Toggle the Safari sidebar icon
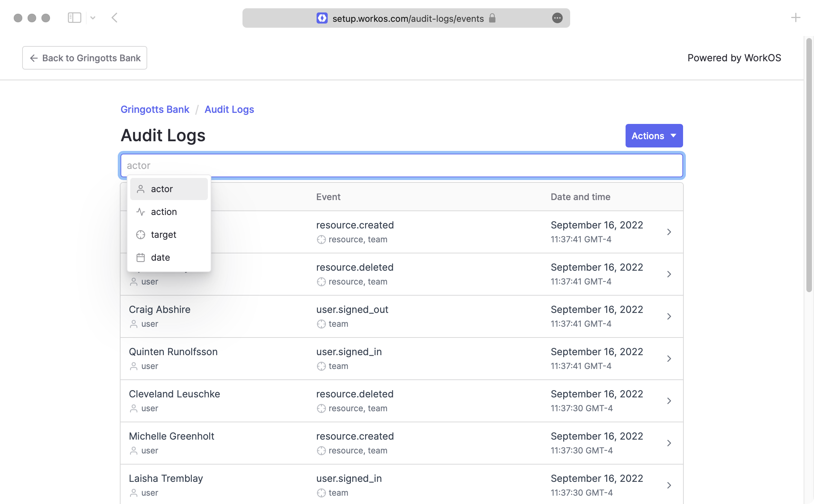The width and height of the screenshot is (814, 504). point(74,18)
